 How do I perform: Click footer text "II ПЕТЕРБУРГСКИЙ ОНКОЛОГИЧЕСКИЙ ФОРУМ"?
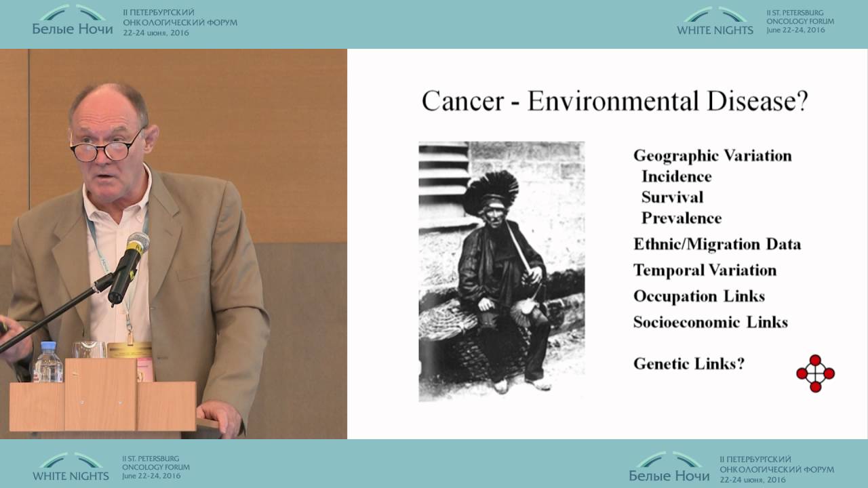(776, 464)
